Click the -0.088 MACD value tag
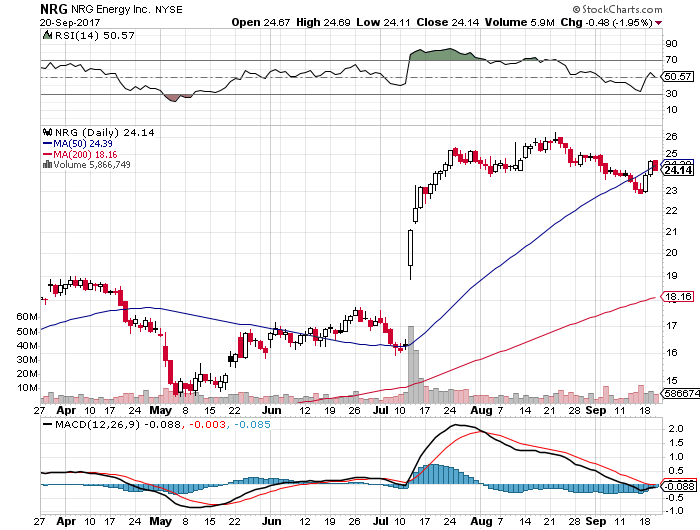700x530 pixels. pos(678,458)
